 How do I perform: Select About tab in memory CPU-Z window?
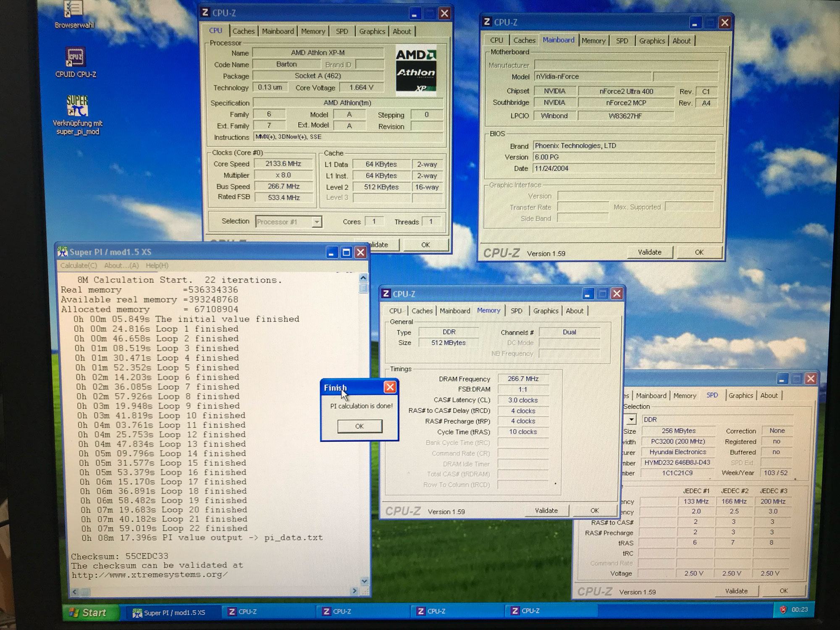click(575, 311)
